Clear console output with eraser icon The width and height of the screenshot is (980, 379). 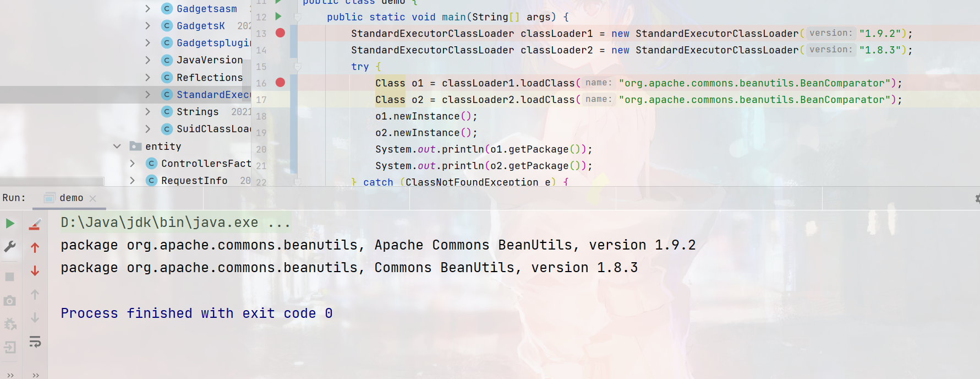(x=35, y=224)
